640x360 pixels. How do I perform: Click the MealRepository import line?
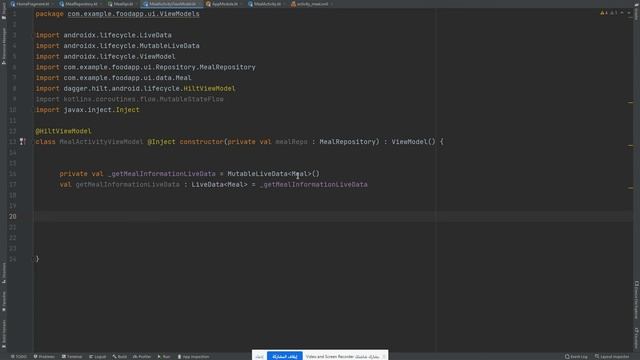[x=145, y=67]
